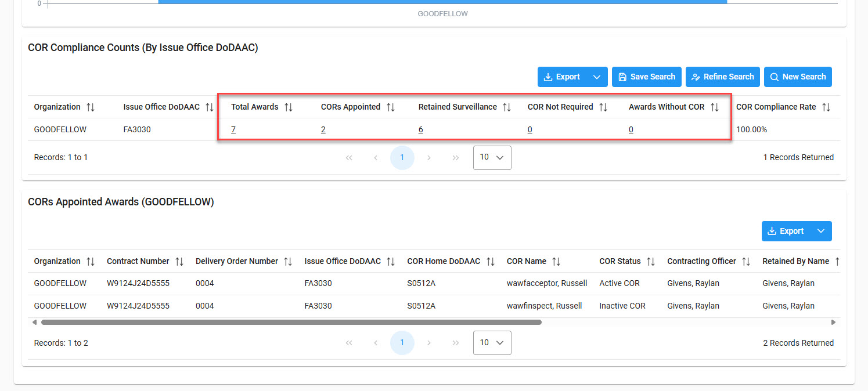
Task: Click the Save Search button
Action: tap(646, 77)
